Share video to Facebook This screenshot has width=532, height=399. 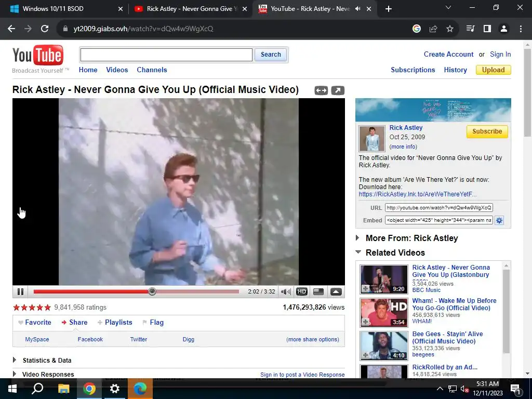(x=90, y=339)
